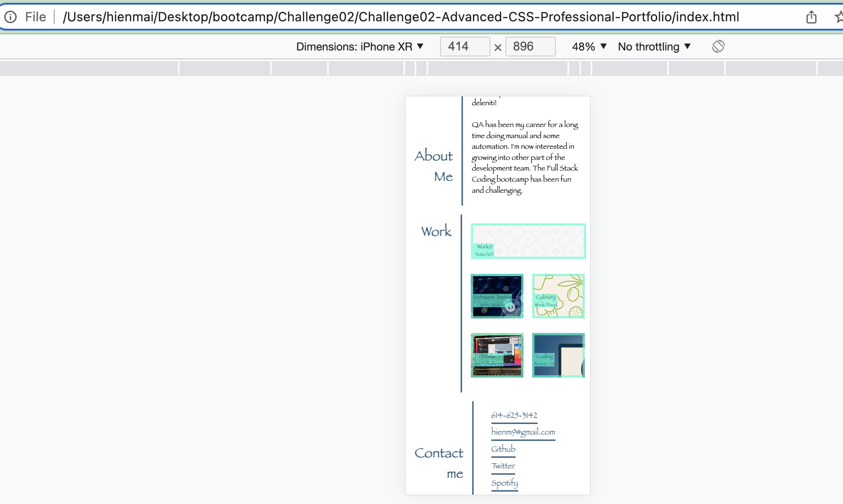The width and height of the screenshot is (843, 504).
Task: Select the Culinary Work/Food project tile
Action: tap(558, 296)
